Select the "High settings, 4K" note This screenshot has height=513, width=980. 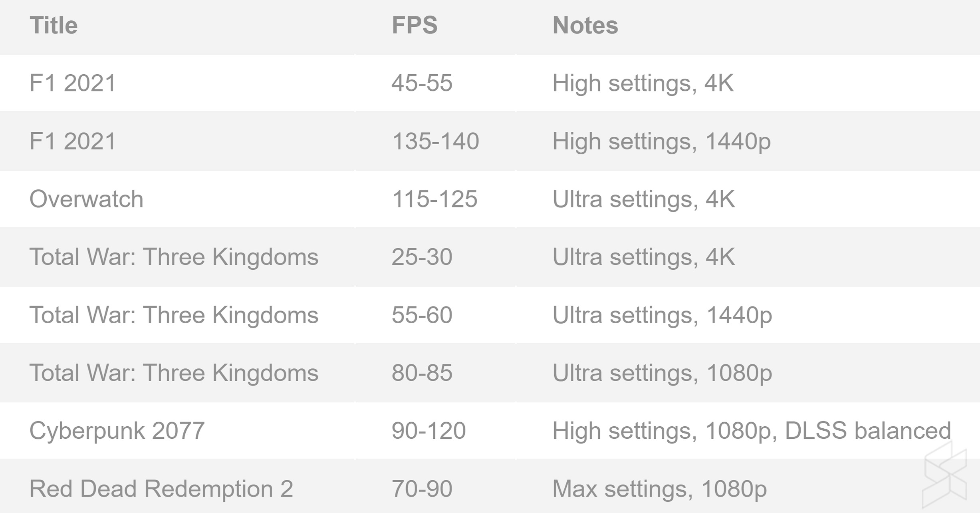tap(643, 83)
